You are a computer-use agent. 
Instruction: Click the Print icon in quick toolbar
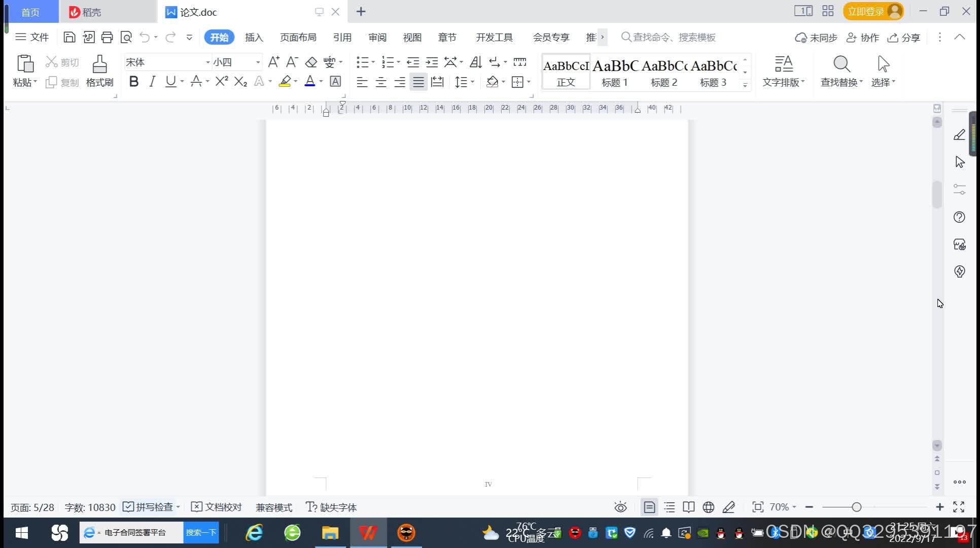(x=107, y=37)
